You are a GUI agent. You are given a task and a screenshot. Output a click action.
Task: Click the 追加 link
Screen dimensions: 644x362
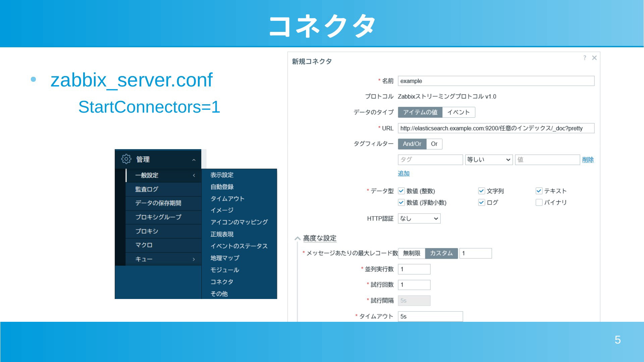pos(404,174)
